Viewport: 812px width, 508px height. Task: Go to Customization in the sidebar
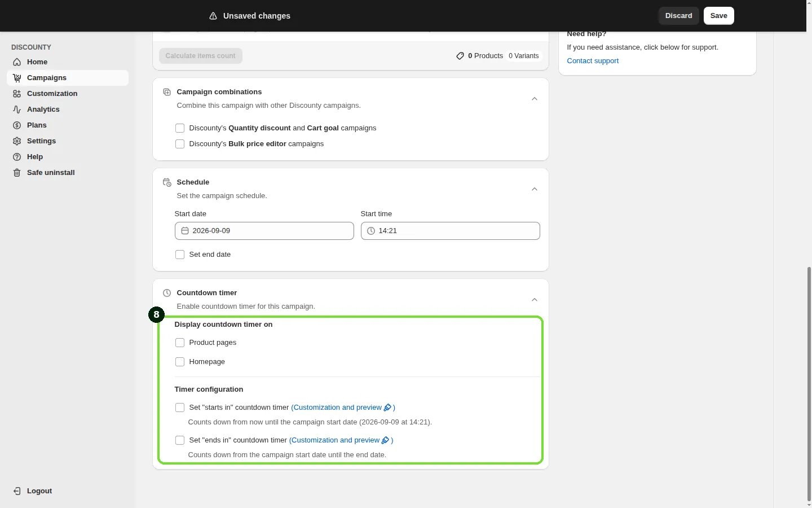click(x=68, y=94)
